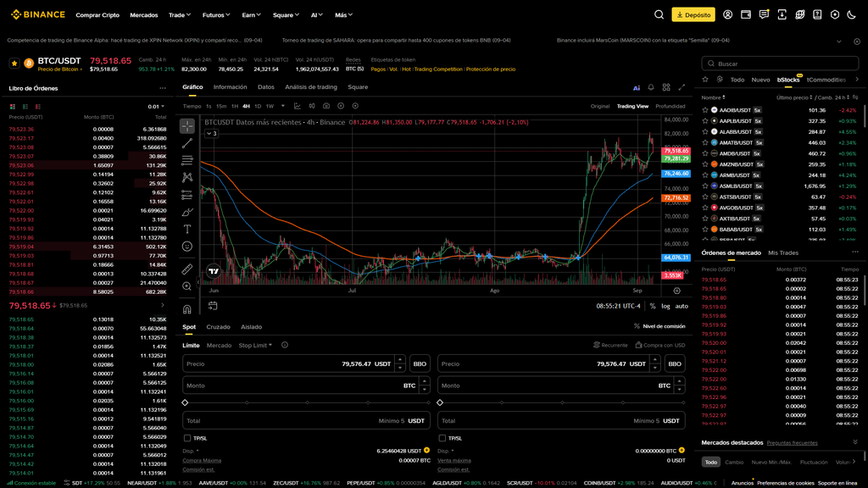The image size is (868, 488).
Task: Open Earn dropdown menu
Action: click(251, 15)
